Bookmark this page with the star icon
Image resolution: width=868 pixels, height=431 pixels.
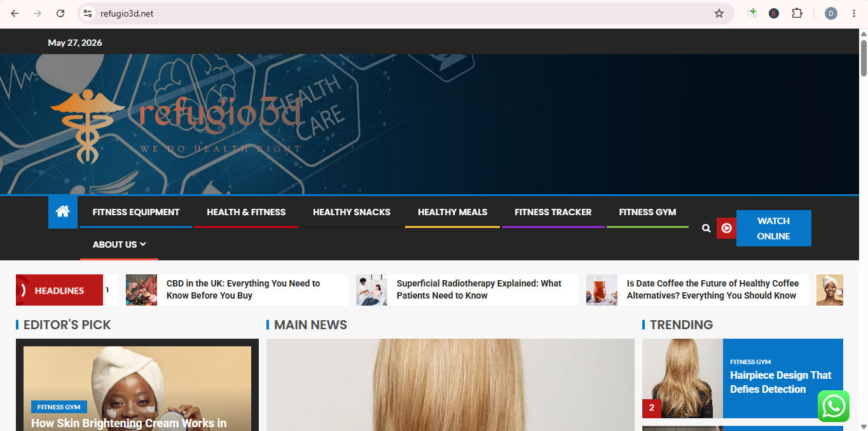(x=719, y=13)
